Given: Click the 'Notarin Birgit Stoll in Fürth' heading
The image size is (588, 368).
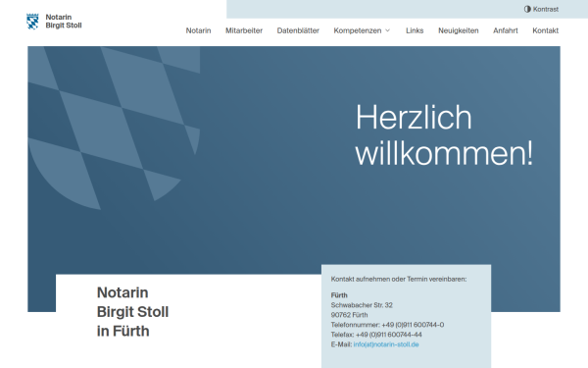Looking at the screenshot, I should click(132, 312).
